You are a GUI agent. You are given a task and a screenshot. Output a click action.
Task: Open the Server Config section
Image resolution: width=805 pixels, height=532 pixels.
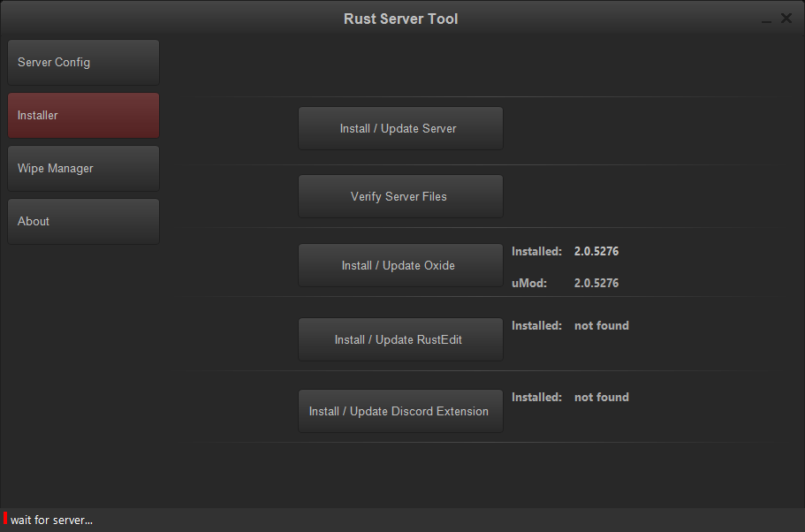(83, 63)
